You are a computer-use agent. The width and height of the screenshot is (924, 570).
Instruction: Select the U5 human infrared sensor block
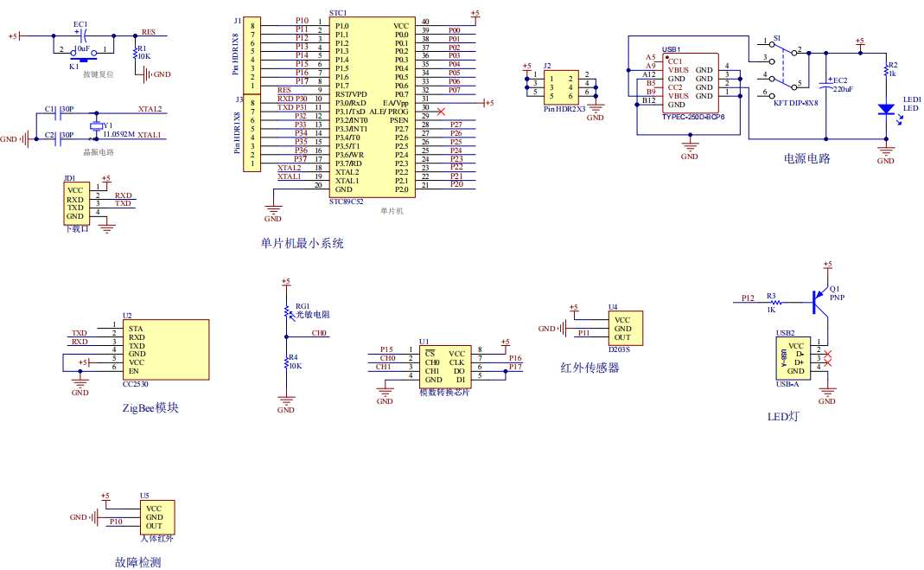pos(157,517)
